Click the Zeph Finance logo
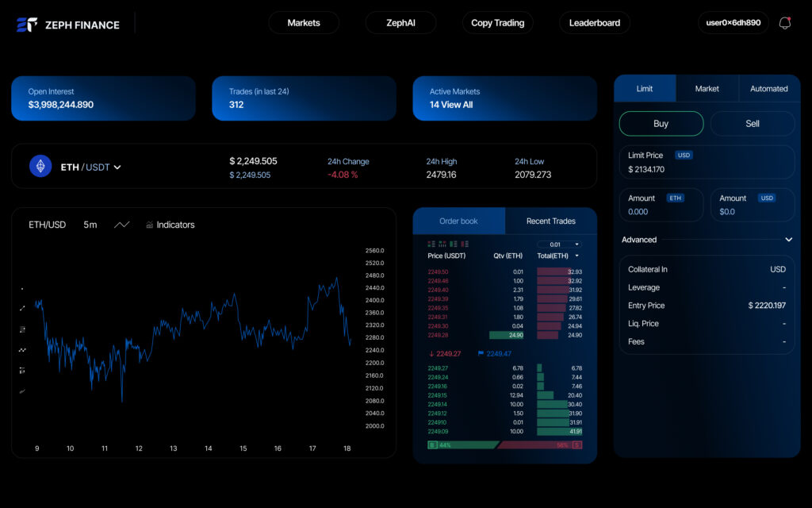The width and height of the screenshot is (812, 508). click(x=68, y=25)
